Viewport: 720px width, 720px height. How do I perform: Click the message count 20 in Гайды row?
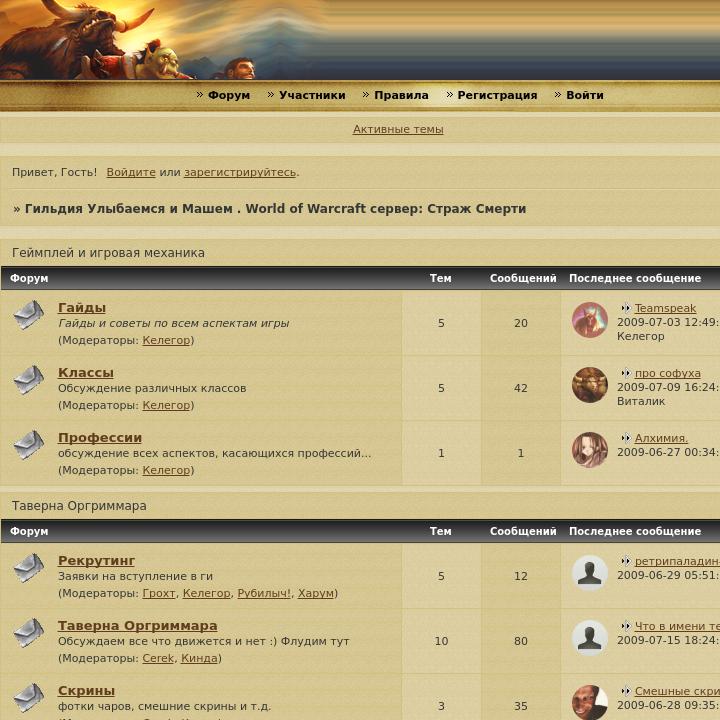pyautogui.click(x=521, y=323)
